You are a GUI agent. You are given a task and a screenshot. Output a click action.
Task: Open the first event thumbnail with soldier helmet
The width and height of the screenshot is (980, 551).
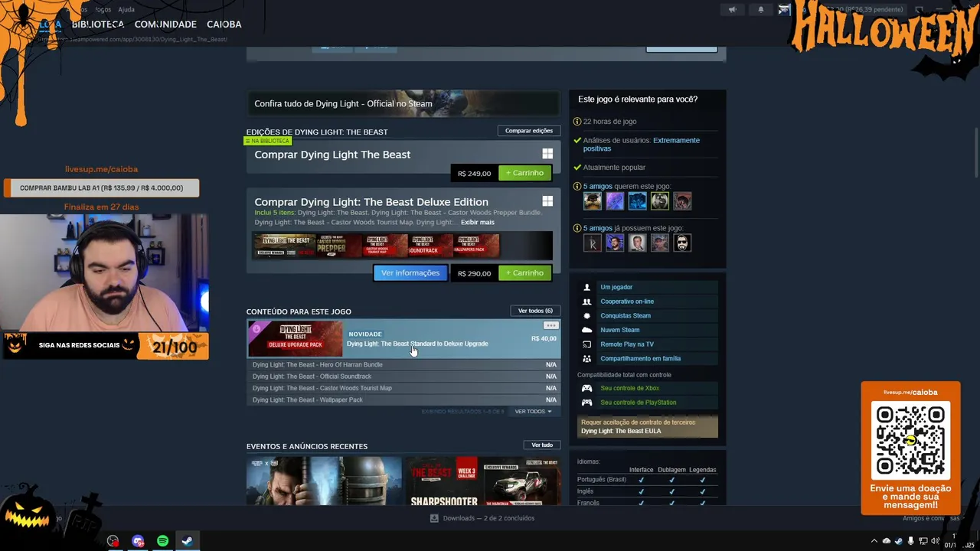[324, 481]
